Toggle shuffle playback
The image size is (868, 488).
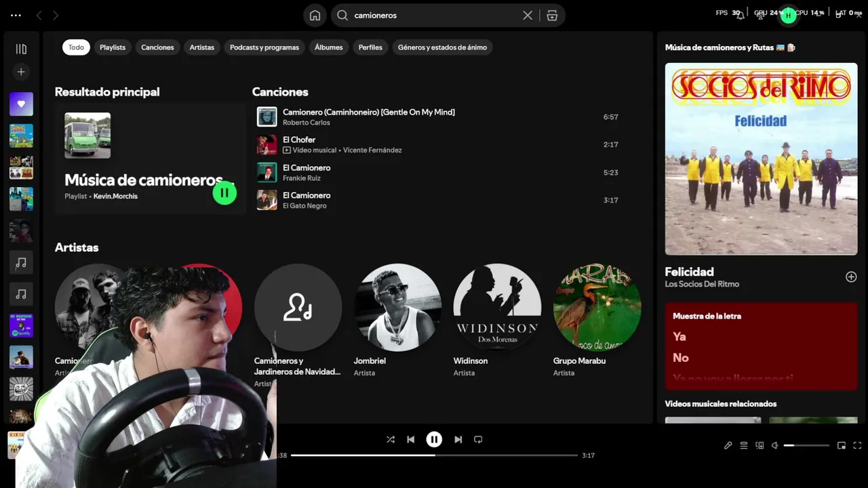click(x=391, y=439)
